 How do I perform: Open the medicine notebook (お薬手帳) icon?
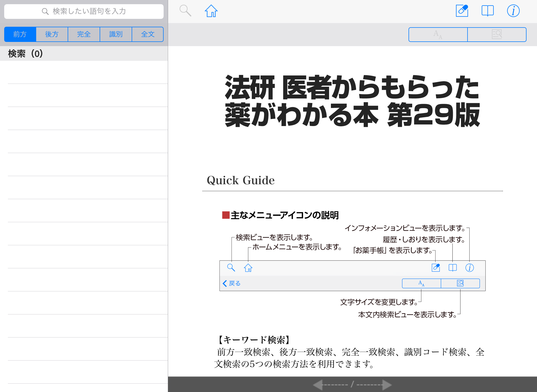click(462, 11)
